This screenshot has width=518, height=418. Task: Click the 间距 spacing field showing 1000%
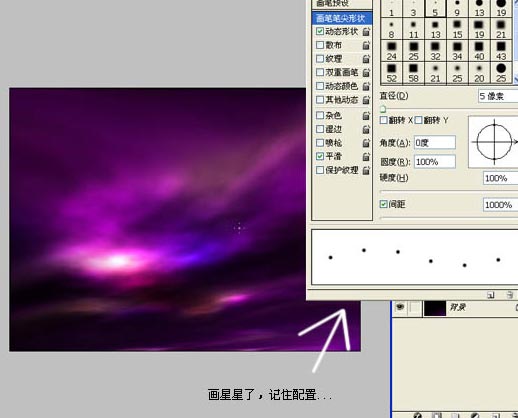point(500,205)
